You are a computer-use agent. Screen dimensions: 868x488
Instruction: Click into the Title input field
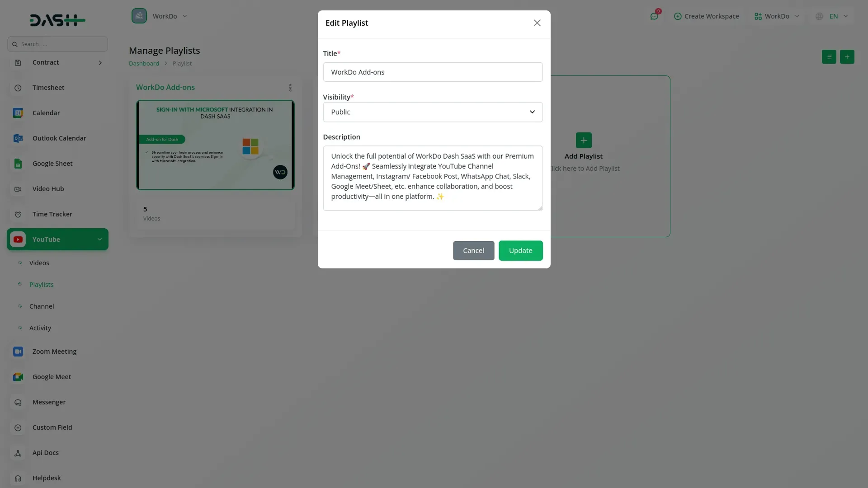pyautogui.click(x=433, y=72)
